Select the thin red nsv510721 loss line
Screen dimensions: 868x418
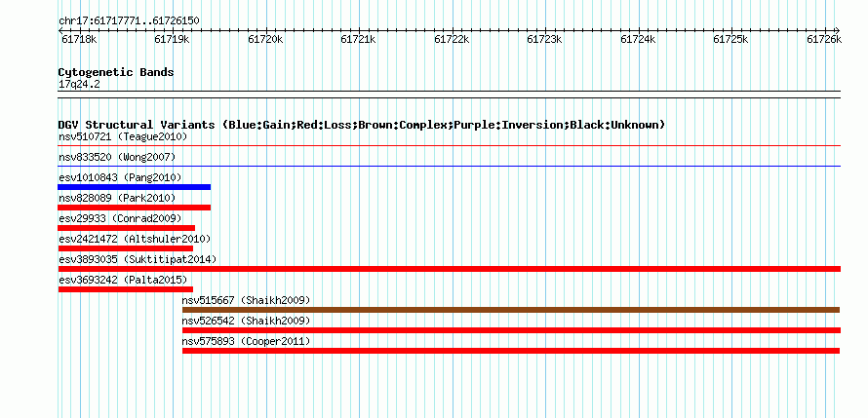click(450, 146)
